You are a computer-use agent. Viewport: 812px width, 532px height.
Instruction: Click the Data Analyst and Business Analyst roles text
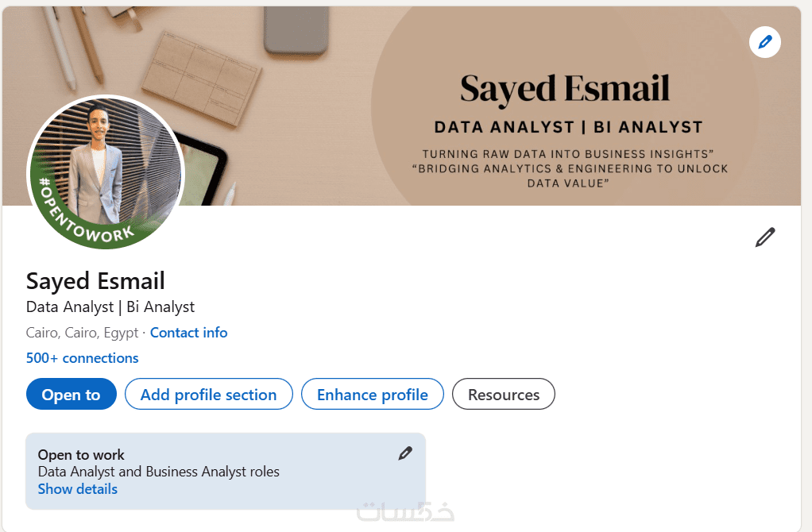(159, 472)
